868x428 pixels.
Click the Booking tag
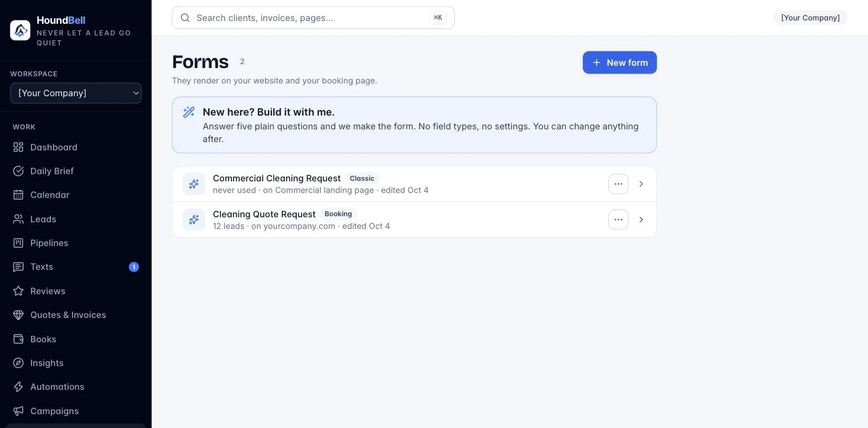(338, 214)
